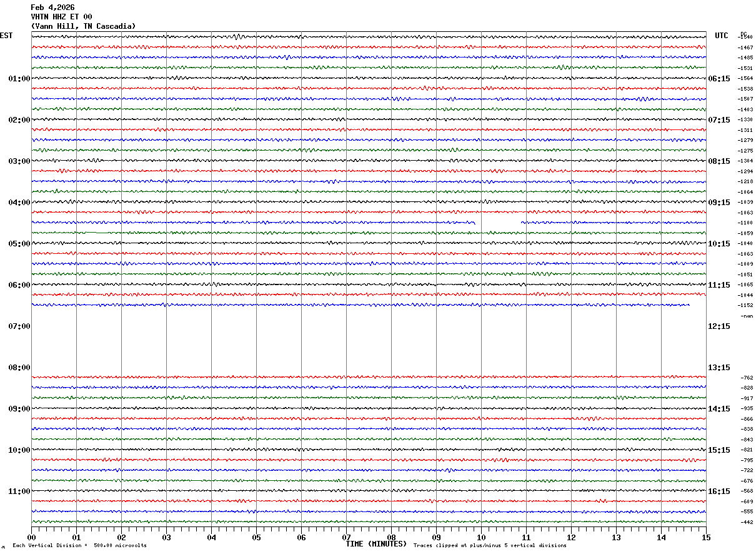Click minute tick 00 on time axis

(31, 537)
